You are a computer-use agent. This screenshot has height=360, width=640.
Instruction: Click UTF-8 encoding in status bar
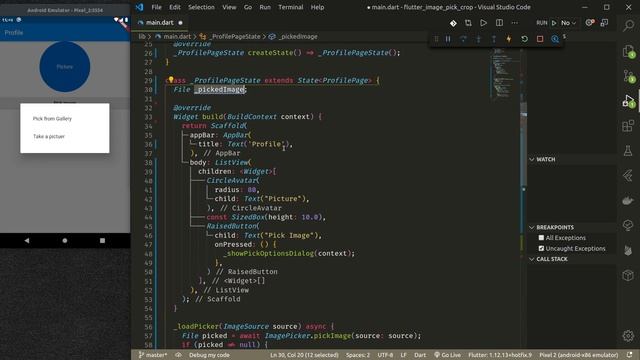385,355
